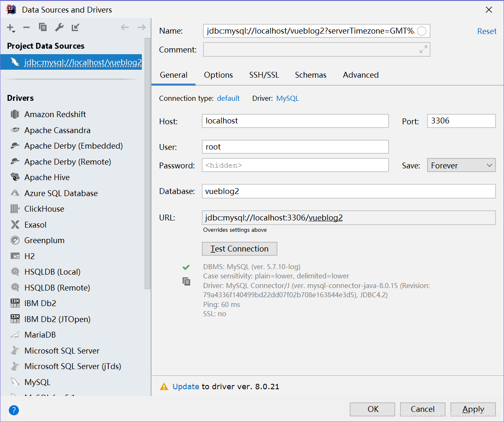504x422 pixels.
Task: Copy connection test result to clipboard
Action: [x=186, y=281]
